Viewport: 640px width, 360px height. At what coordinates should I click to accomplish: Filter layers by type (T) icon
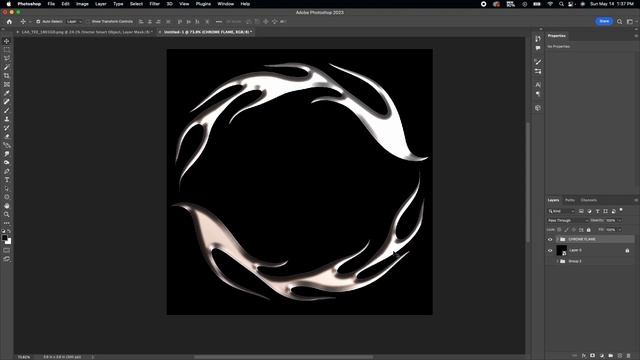point(598,211)
